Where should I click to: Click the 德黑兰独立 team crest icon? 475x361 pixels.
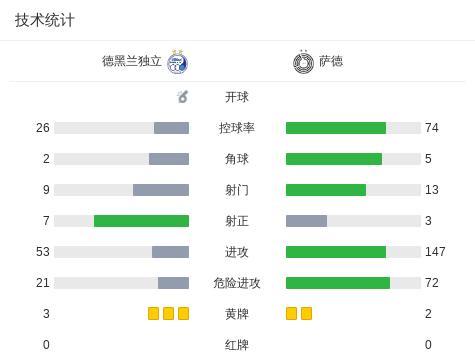tap(177, 62)
